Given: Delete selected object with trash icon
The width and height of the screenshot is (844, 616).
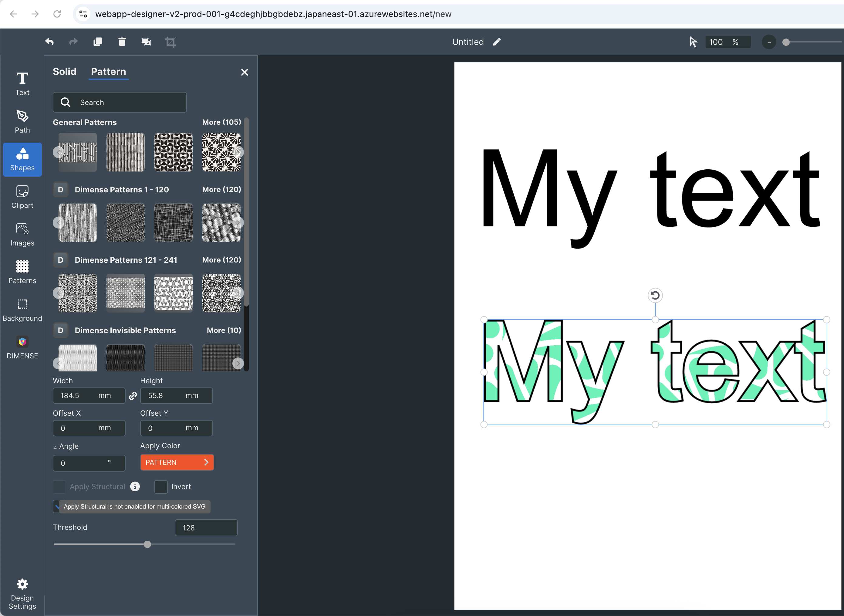Looking at the screenshot, I should pyautogui.click(x=122, y=42).
